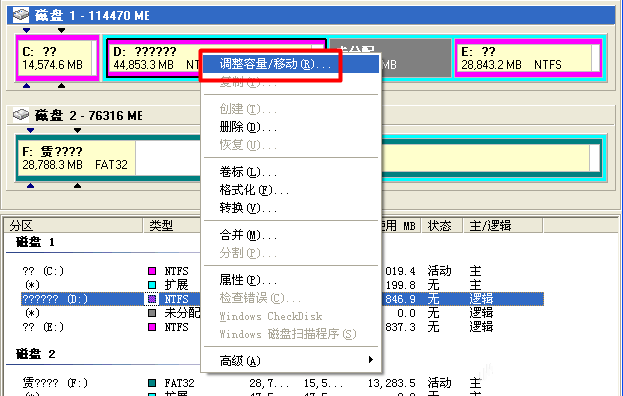Click the Disk 2 drive icon
The width and height of the screenshot is (623, 396).
pos(21,115)
